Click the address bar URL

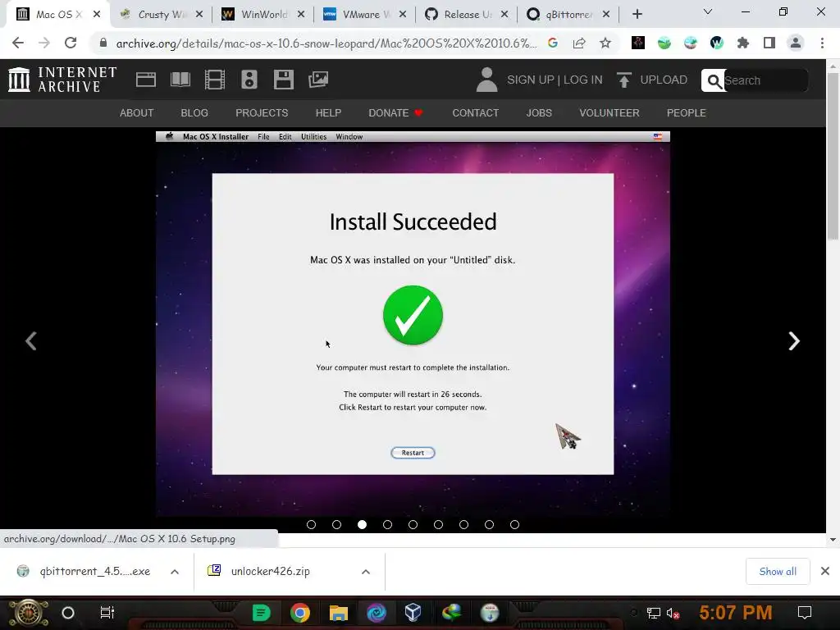point(326,43)
